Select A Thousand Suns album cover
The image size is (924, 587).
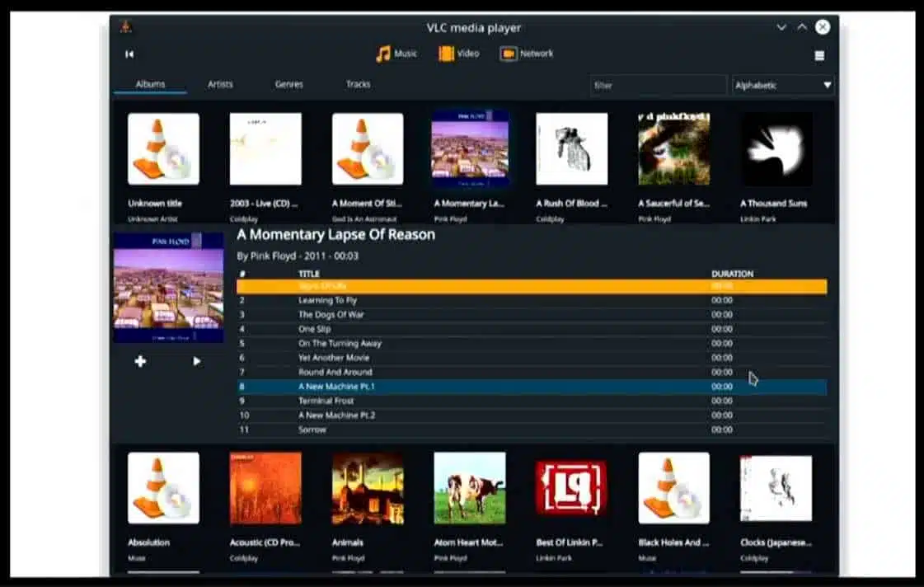click(x=776, y=149)
